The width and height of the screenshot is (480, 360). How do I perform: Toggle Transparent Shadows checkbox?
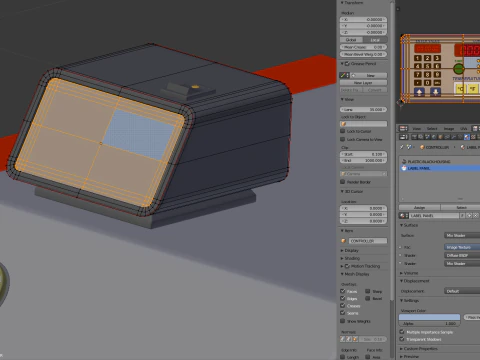[402, 339]
